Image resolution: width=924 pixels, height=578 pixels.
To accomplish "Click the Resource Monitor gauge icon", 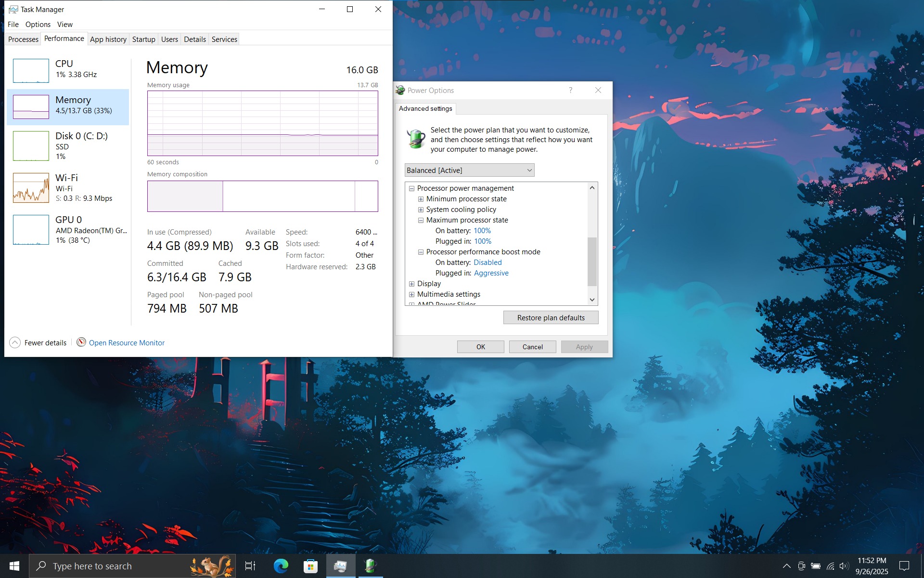I will 81,342.
